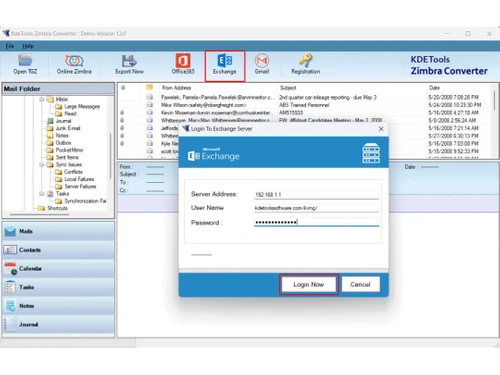The image size is (500, 375).
Task: Open the email from Kevin Moseman
Action: [x=217, y=113]
